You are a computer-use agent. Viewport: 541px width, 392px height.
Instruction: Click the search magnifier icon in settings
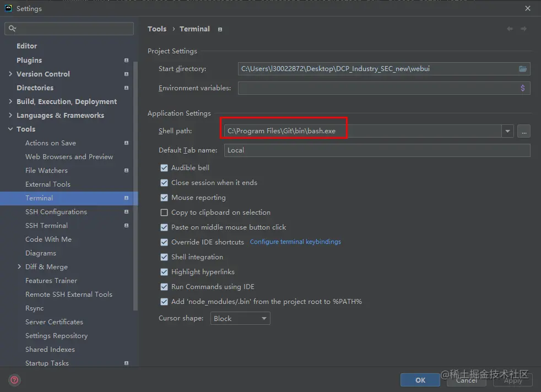[x=12, y=28]
